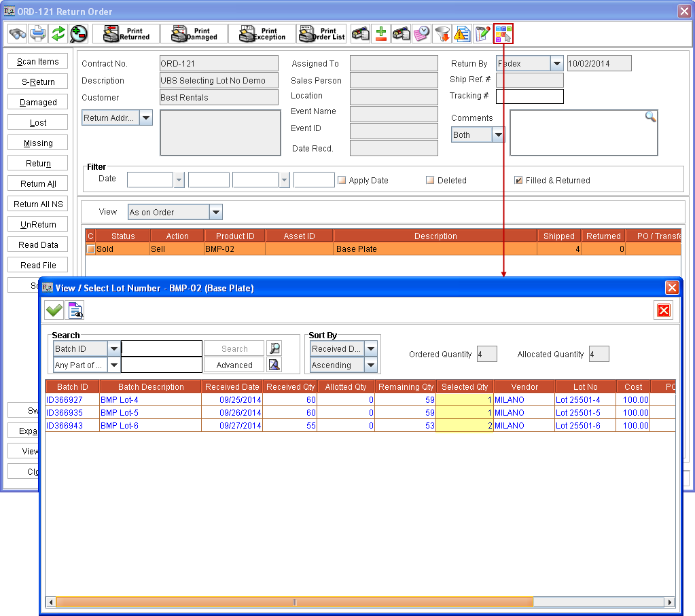Select the binoculars search icon
Image resolution: width=695 pixels, height=616 pixels.
tap(17, 33)
